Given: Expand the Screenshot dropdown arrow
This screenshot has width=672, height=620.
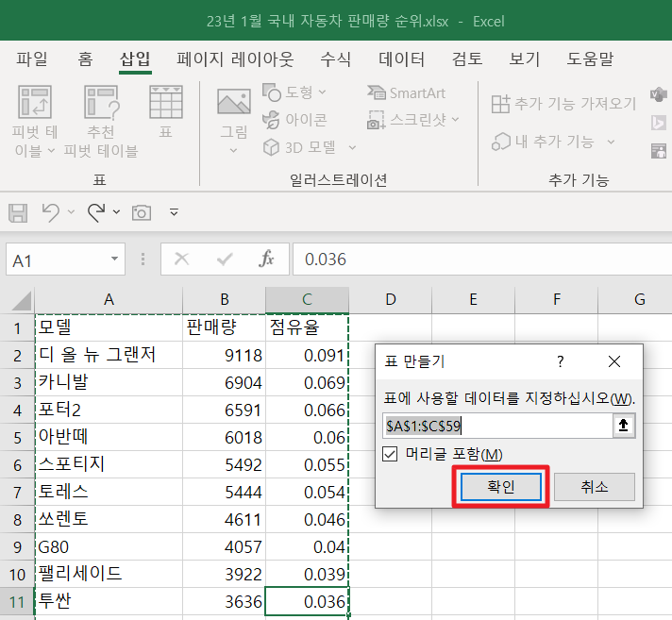Looking at the screenshot, I should click(456, 119).
